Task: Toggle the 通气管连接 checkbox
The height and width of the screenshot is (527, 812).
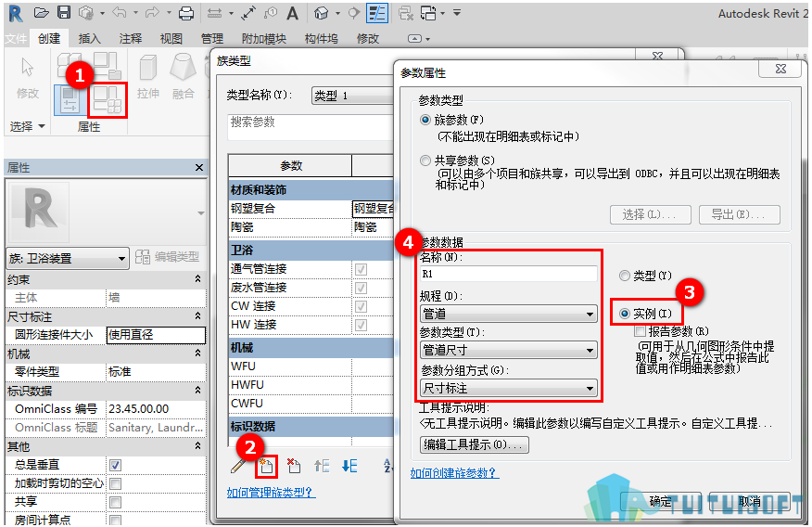Action: (x=361, y=269)
